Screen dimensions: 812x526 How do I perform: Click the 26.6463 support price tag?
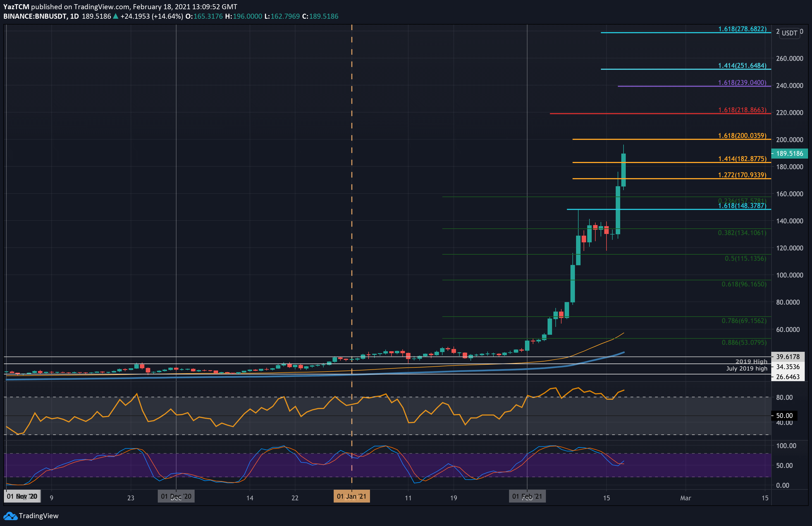(788, 377)
